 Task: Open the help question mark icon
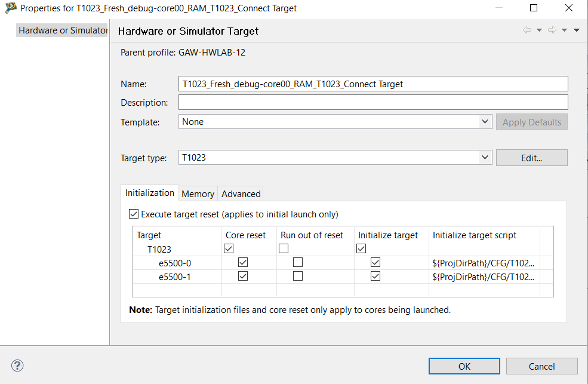(17, 365)
